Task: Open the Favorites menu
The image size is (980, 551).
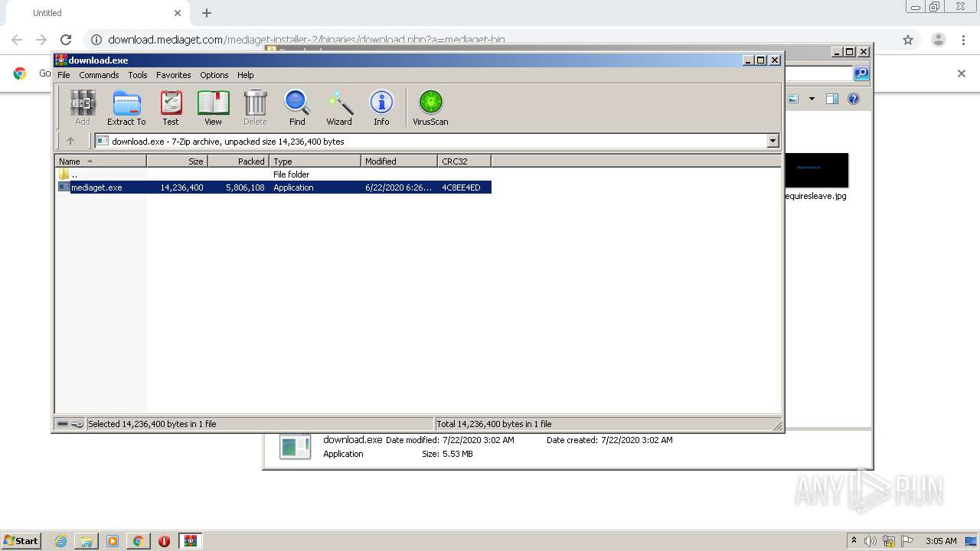Action: pyautogui.click(x=174, y=75)
